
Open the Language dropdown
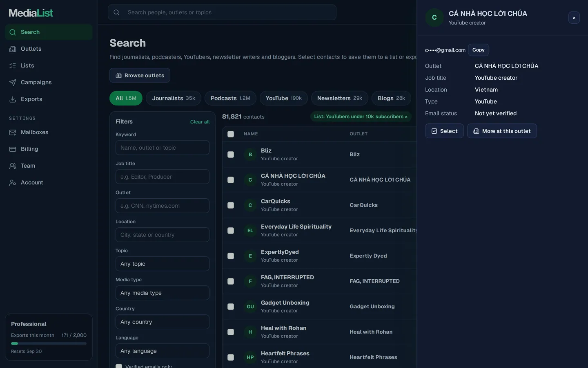163,351
